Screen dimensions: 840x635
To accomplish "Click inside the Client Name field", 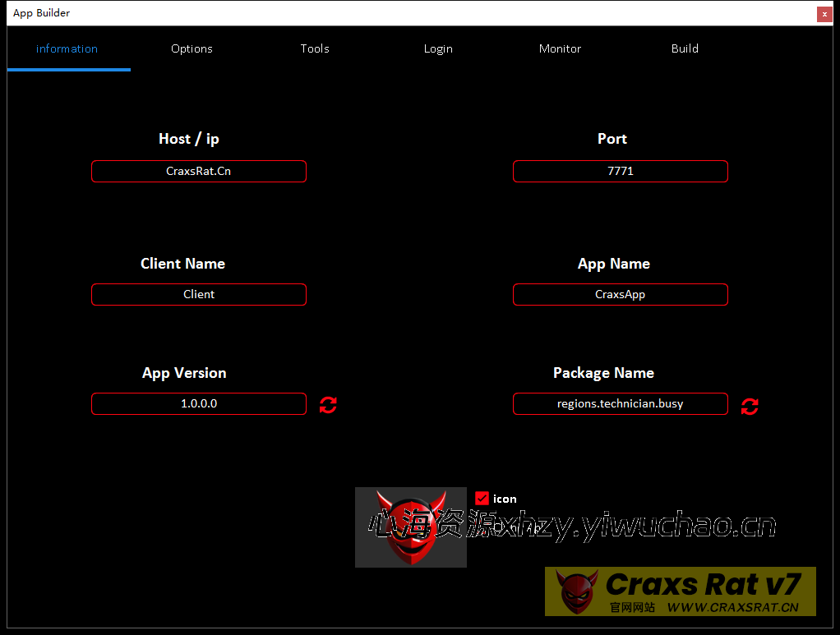I will (199, 294).
